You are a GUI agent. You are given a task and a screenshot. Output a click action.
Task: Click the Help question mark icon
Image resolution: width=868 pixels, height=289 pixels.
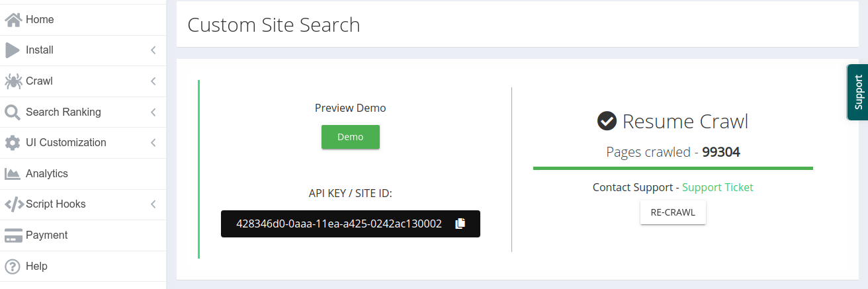(13, 267)
